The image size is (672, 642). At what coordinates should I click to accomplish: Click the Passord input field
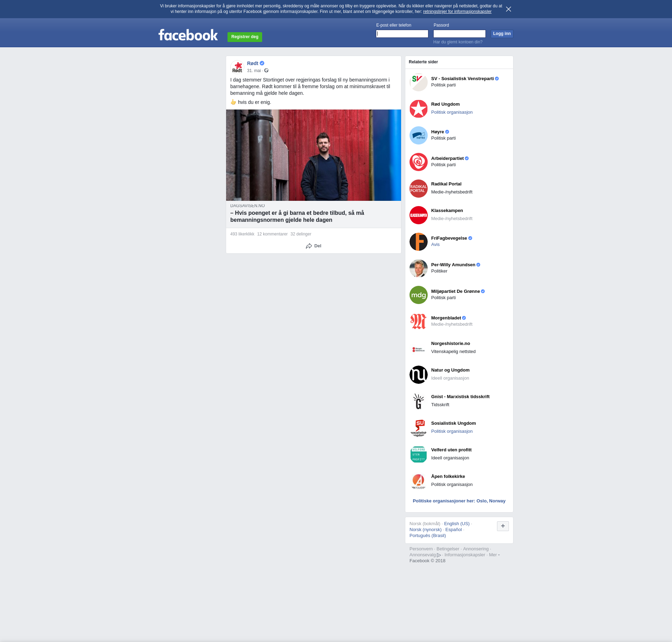coord(459,34)
